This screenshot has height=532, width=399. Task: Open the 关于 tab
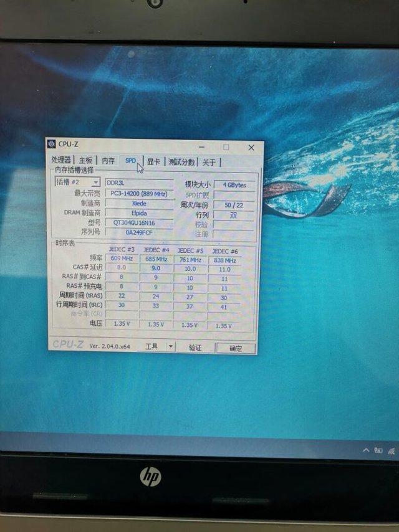pyautogui.click(x=209, y=162)
